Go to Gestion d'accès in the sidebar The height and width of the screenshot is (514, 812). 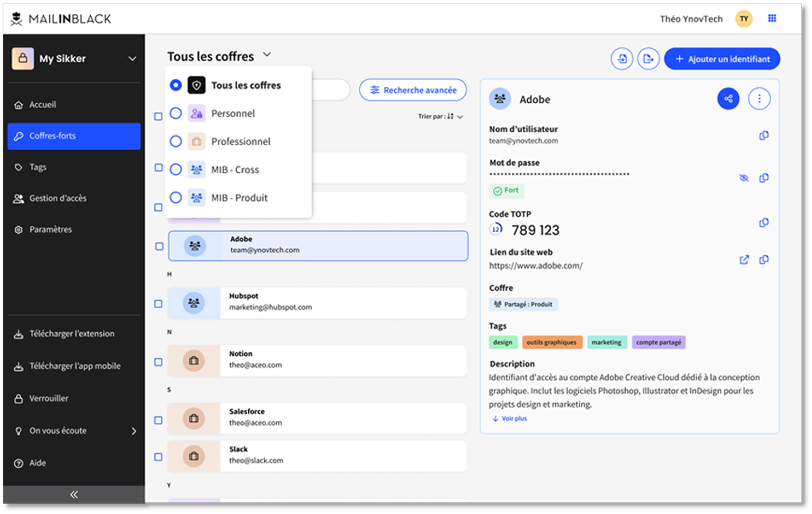point(58,198)
